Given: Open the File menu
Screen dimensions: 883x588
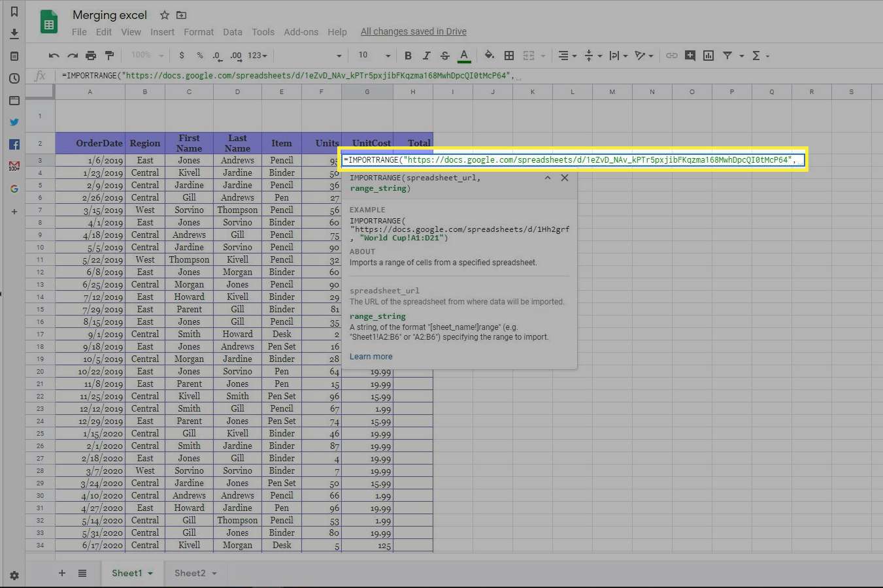Looking at the screenshot, I should pos(79,31).
